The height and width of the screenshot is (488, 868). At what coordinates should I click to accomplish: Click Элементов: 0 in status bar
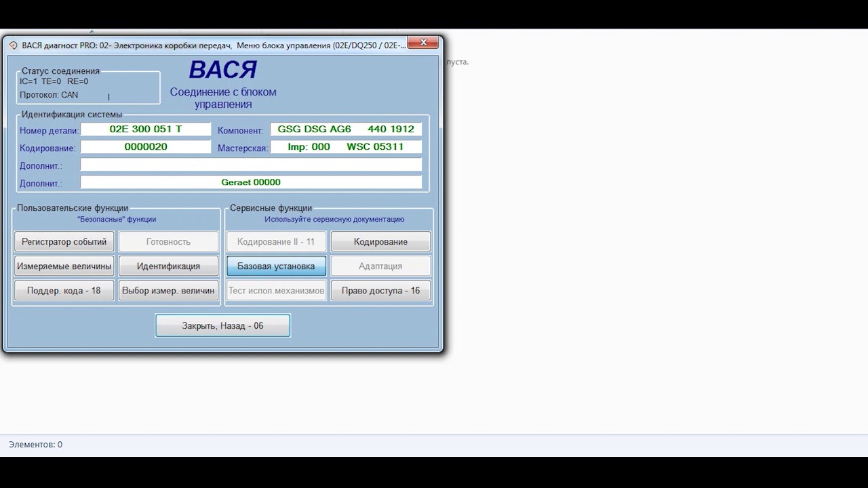click(x=36, y=445)
